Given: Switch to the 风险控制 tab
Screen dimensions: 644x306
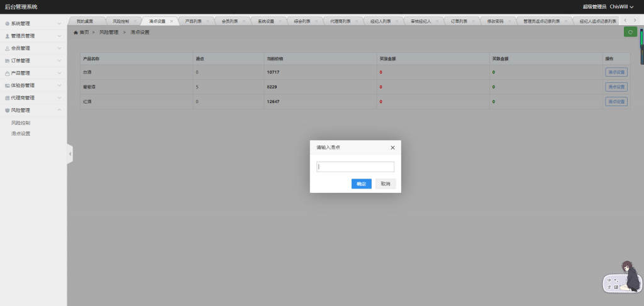Looking at the screenshot, I should pyautogui.click(x=121, y=21).
